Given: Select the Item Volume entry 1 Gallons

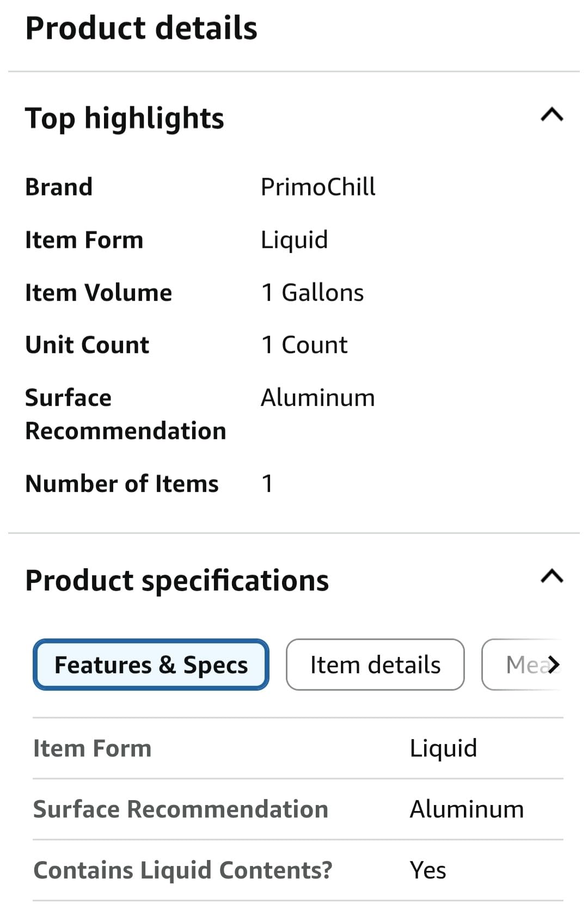Looking at the screenshot, I should pos(313,292).
